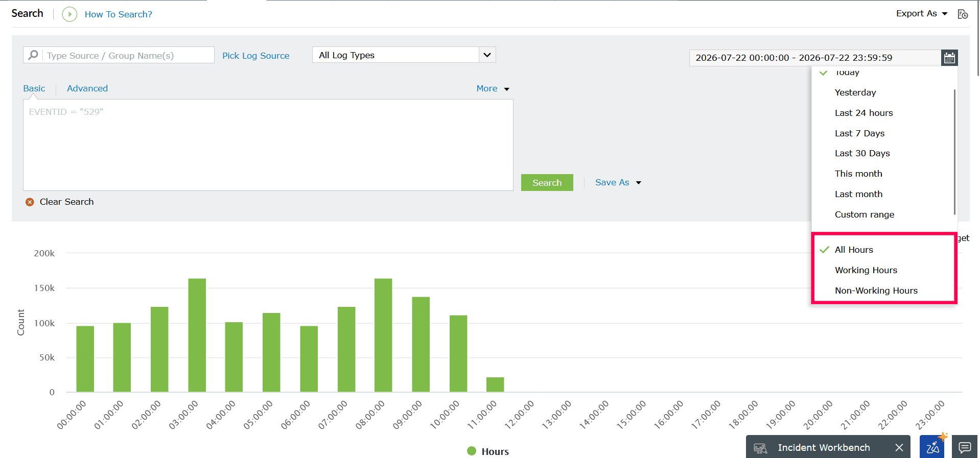
Task: Open the chat support icon
Action: click(x=965, y=447)
